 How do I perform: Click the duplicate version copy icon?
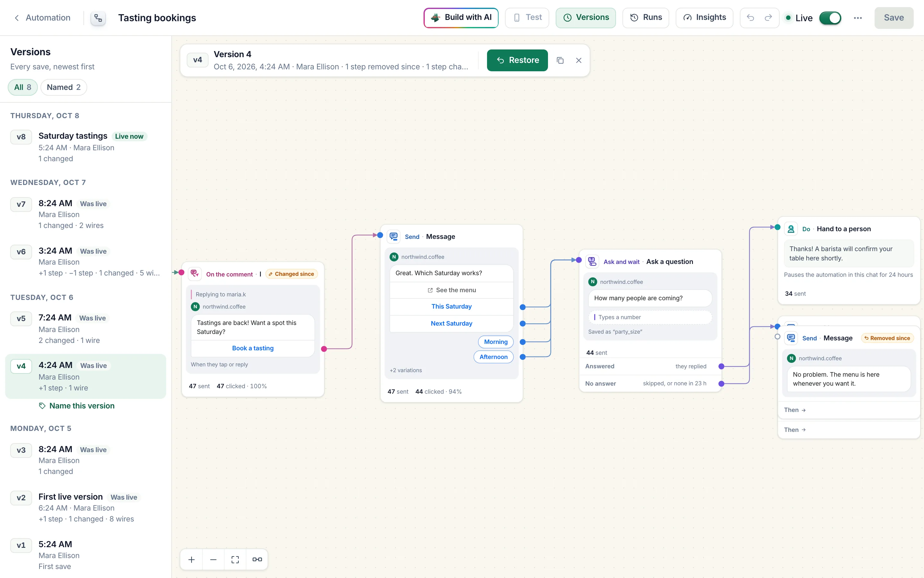(560, 60)
